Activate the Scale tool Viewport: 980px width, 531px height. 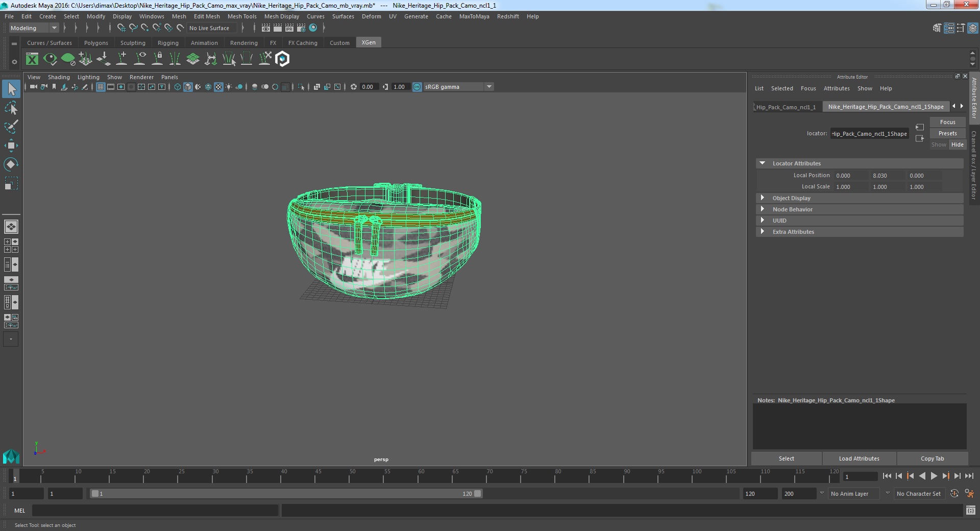point(11,183)
